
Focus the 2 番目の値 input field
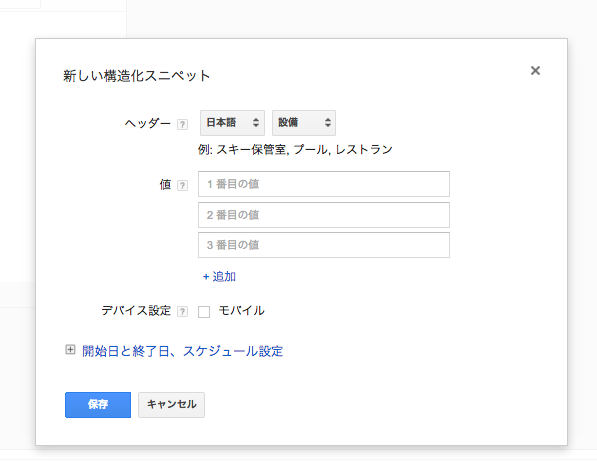click(324, 215)
